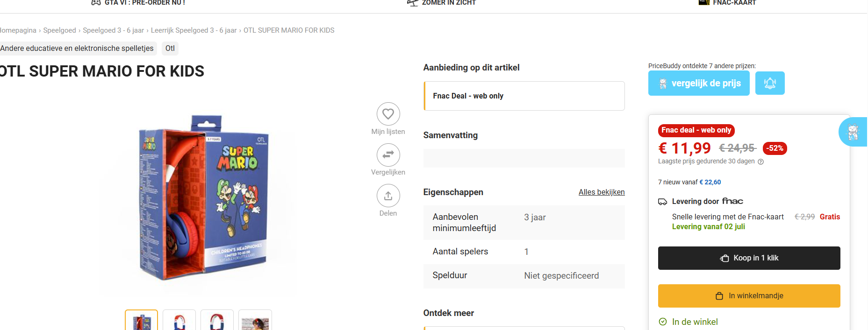Image resolution: width=868 pixels, height=330 pixels.
Task: Click Snelle levering met de Fnac-kaart text
Action: (728, 217)
